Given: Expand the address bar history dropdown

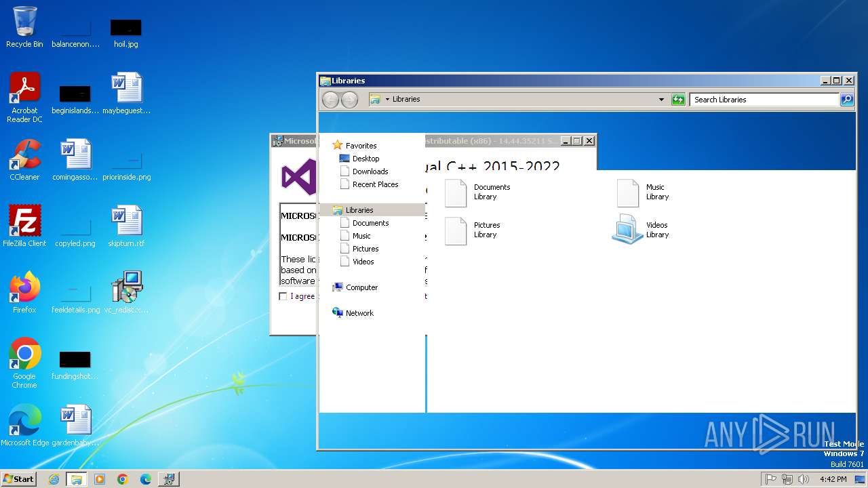Looking at the screenshot, I should tap(661, 100).
